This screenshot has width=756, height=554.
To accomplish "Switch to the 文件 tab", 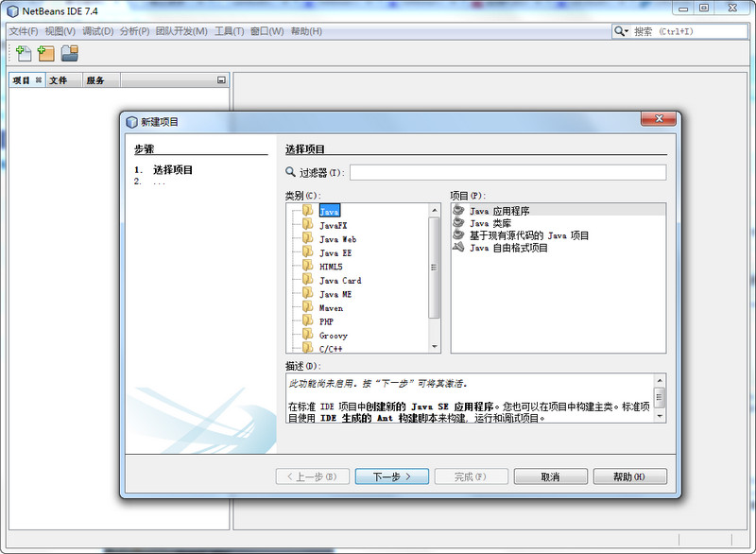I will point(59,80).
